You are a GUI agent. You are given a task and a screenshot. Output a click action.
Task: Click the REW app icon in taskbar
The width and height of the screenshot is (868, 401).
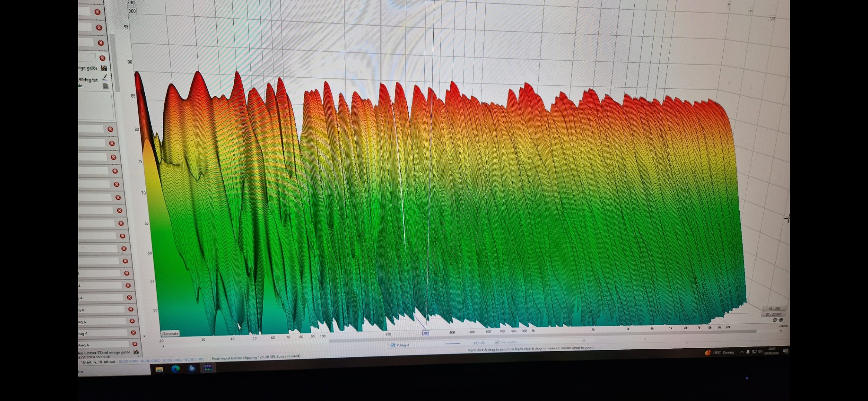(208, 368)
